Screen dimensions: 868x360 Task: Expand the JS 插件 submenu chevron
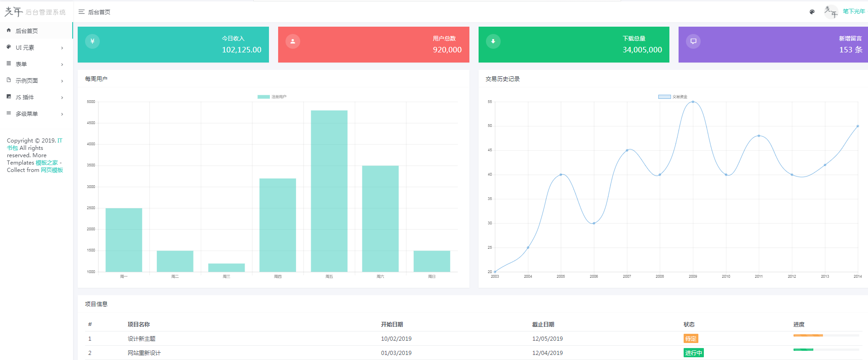[x=62, y=97]
